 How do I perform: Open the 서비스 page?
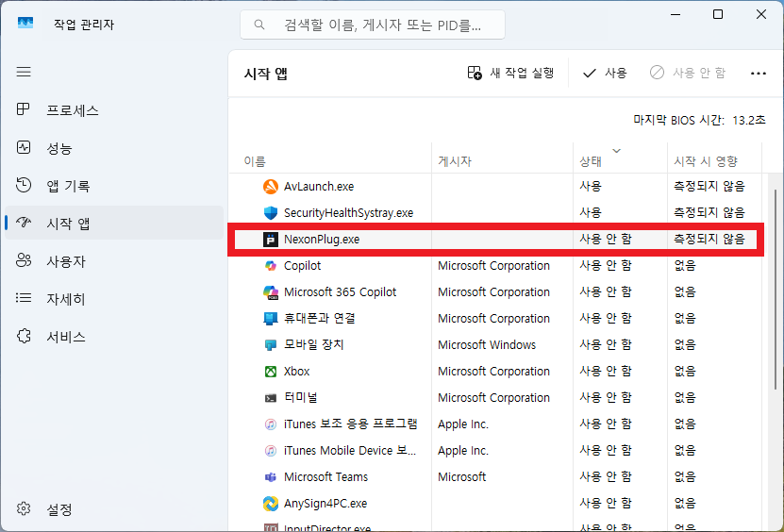(x=114, y=337)
